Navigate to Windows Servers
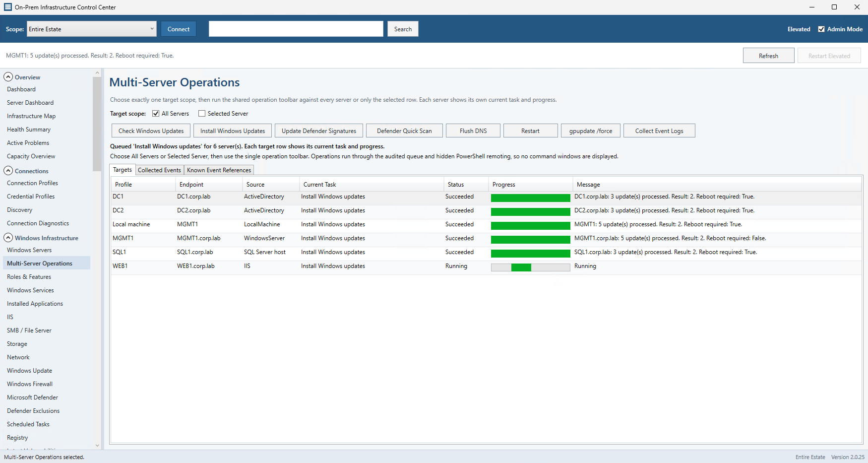Image resolution: width=868 pixels, height=463 pixels. [29, 250]
